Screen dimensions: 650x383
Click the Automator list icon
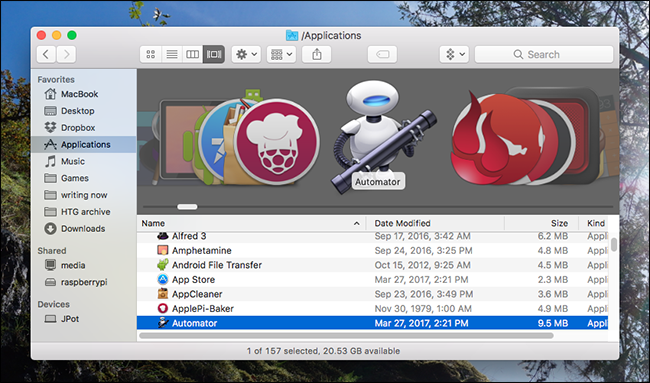click(x=163, y=323)
